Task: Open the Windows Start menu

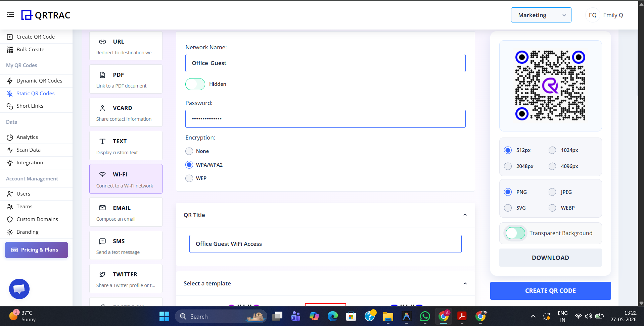Action: coord(164,316)
